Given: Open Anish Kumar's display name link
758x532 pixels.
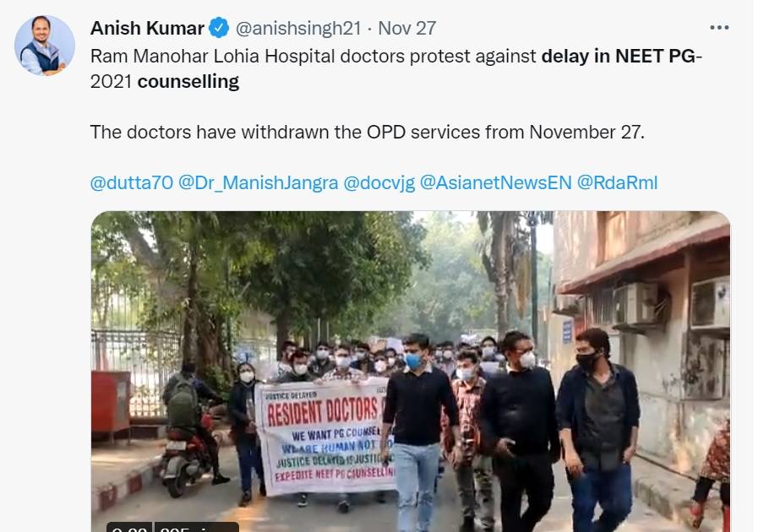Looking at the screenshot, I should point(147,28).
